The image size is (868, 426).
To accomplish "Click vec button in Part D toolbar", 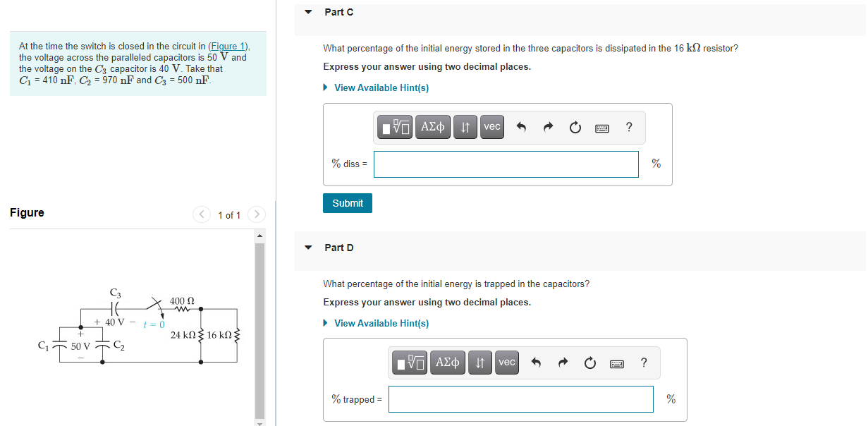I will 507,363.
